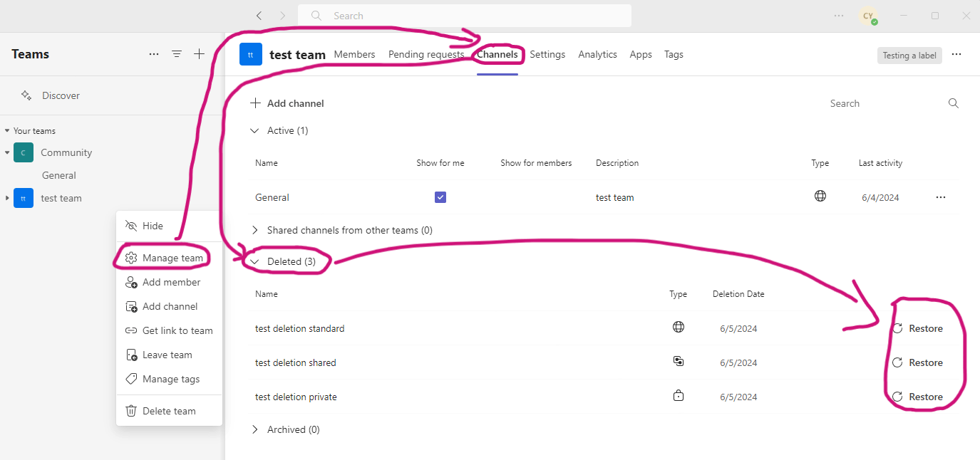This screenshot has width=980, height=460.
Task: Choose Manage tags from the context menu
Action: pos(169,379)
